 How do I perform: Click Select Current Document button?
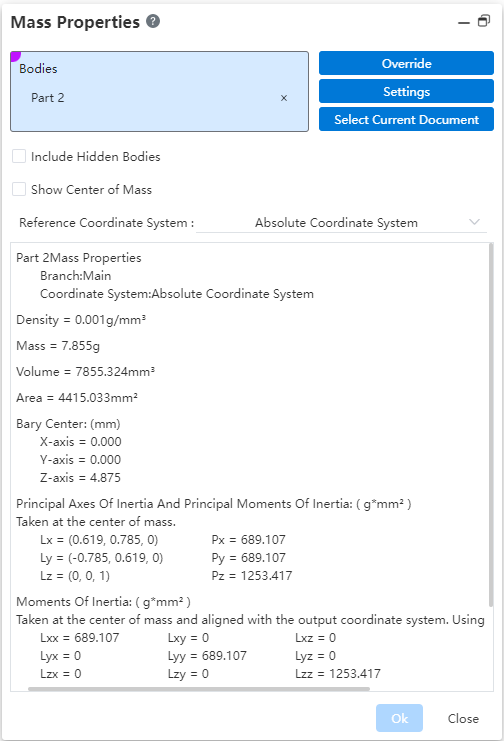click(406, 119)
